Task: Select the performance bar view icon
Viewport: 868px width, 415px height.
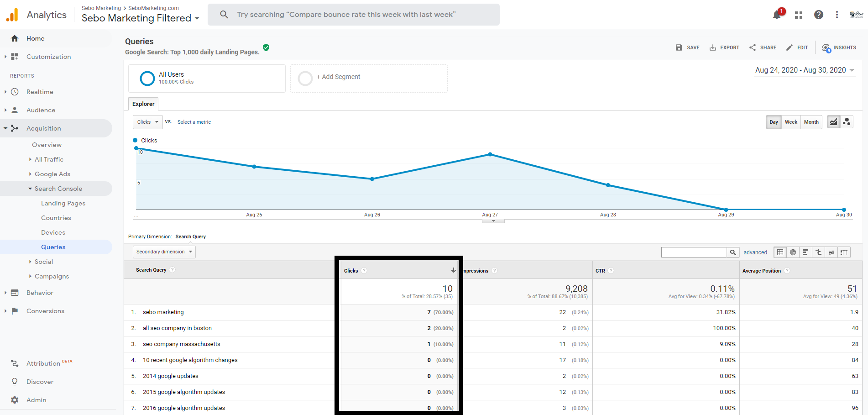Action: coord(805,252)
